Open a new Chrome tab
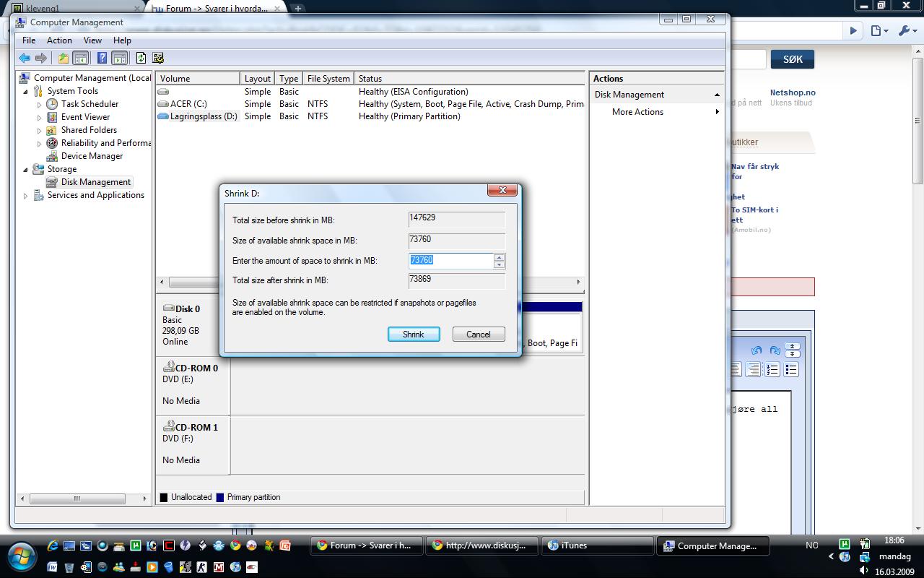This screenshot has height=578, width=924. (297, 8)
